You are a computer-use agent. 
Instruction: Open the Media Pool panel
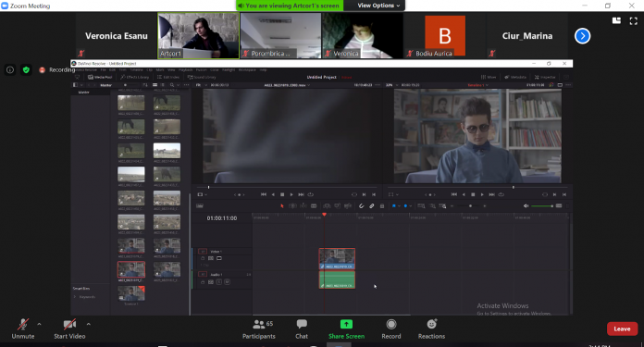99,77
